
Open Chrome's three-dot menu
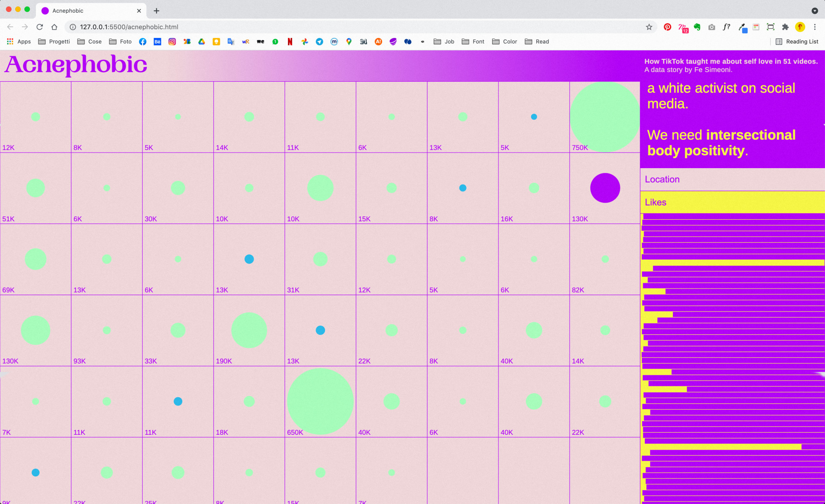tap(815, 27)
